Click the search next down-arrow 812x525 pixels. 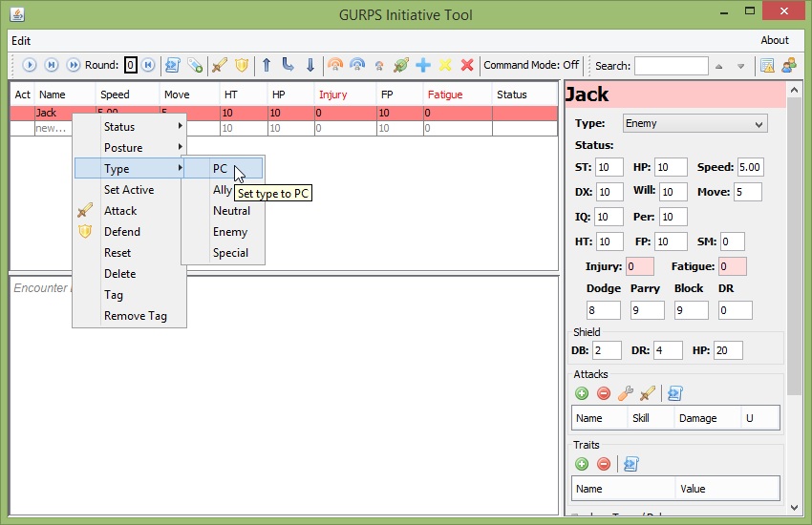740,66
